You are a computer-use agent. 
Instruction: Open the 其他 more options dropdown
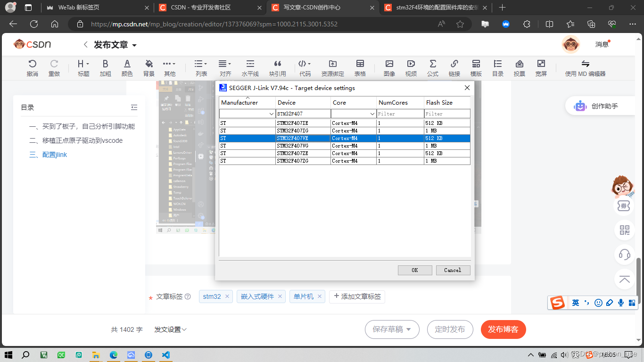click(x=170, y=68)
